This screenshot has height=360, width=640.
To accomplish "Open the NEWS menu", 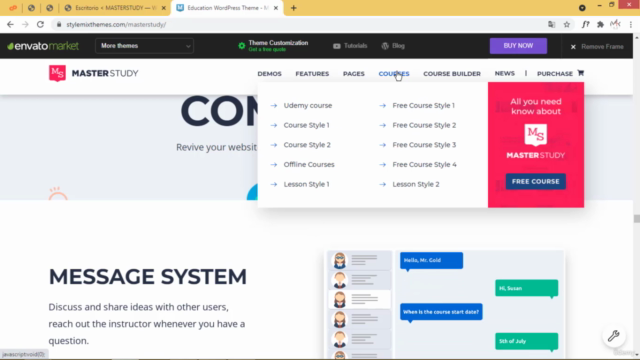I will point(504,73).
